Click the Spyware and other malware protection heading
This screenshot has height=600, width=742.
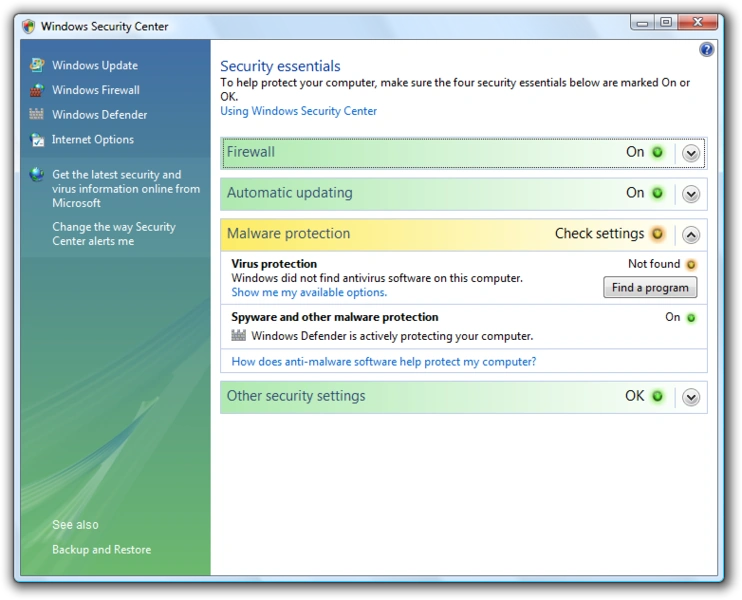click(335, 317)
